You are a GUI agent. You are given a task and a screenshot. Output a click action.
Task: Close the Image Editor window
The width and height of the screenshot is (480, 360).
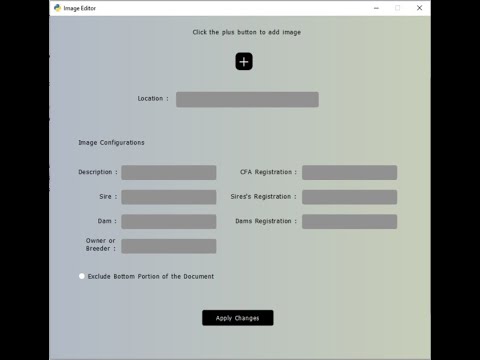tap(419, 8)
